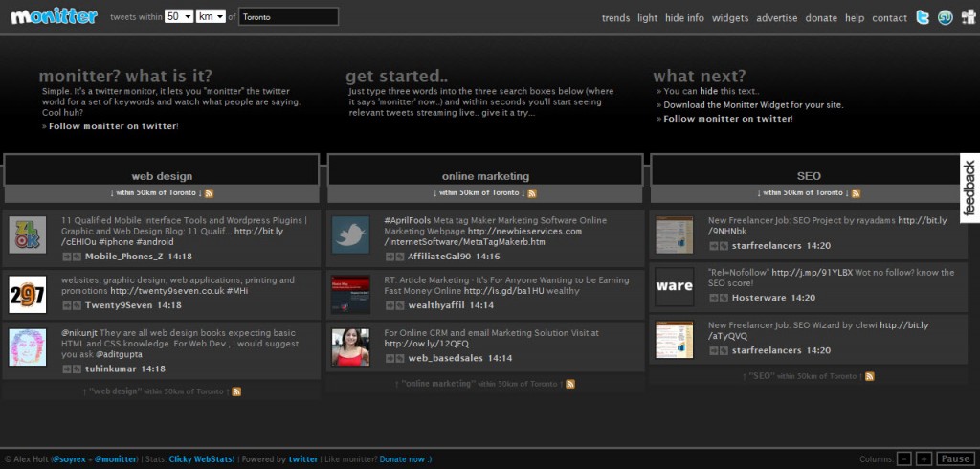Open the donate menu item
The width and height of the screenshot is (980, 469).
821,18
